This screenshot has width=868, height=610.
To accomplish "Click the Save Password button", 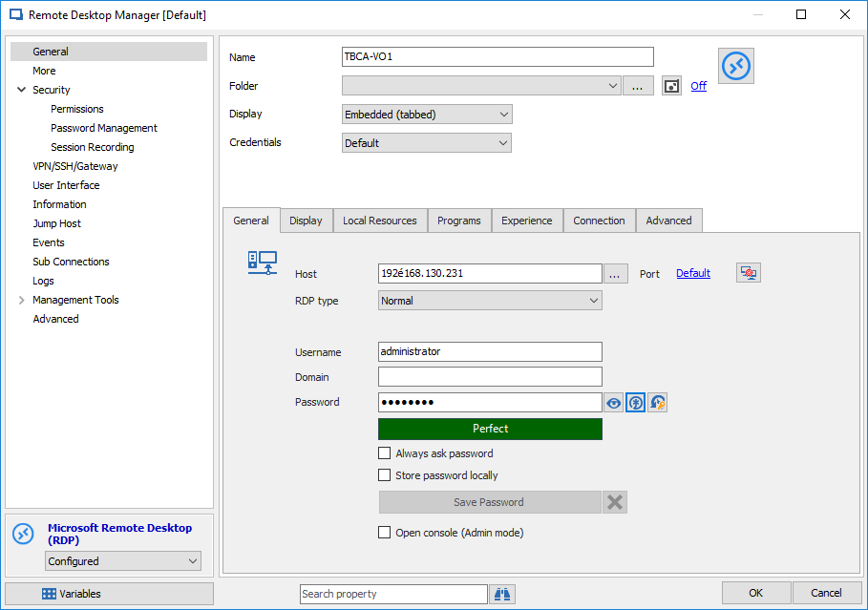I will (489, 502).
